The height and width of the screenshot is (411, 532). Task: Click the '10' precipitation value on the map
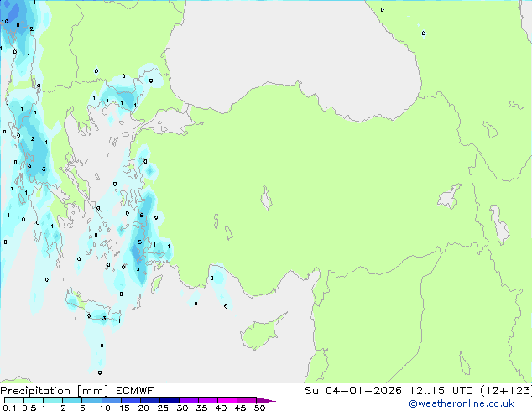click(5, 21)
